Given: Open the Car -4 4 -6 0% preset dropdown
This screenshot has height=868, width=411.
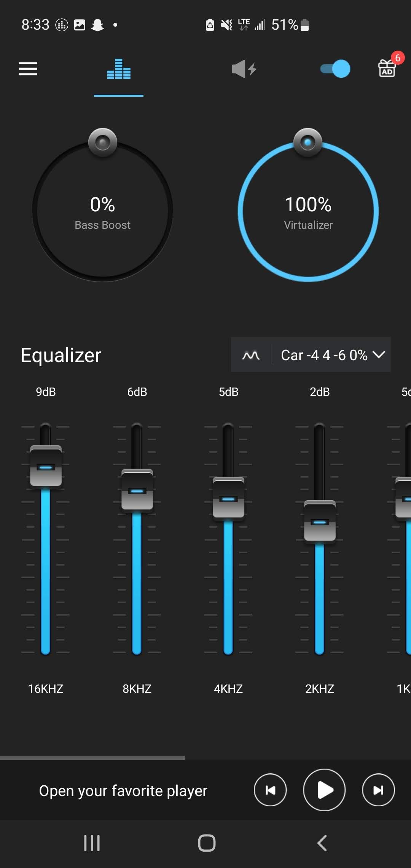Looking at the screenshot, I should (324, 355).
